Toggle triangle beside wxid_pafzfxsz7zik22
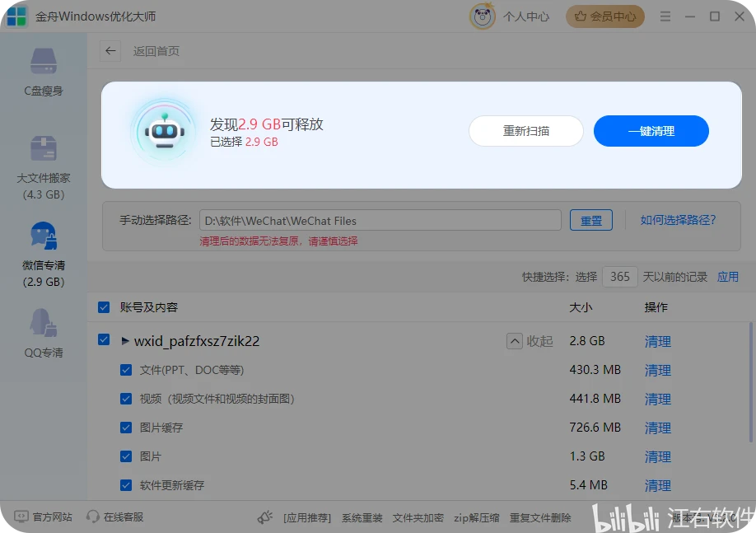The width and height of the screenshot is (756, 533). (x=125, y=341)
